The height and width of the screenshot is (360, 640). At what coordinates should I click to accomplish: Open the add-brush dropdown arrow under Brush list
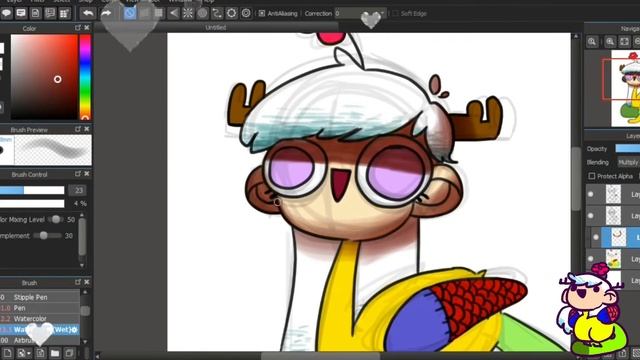click(29, 353)
